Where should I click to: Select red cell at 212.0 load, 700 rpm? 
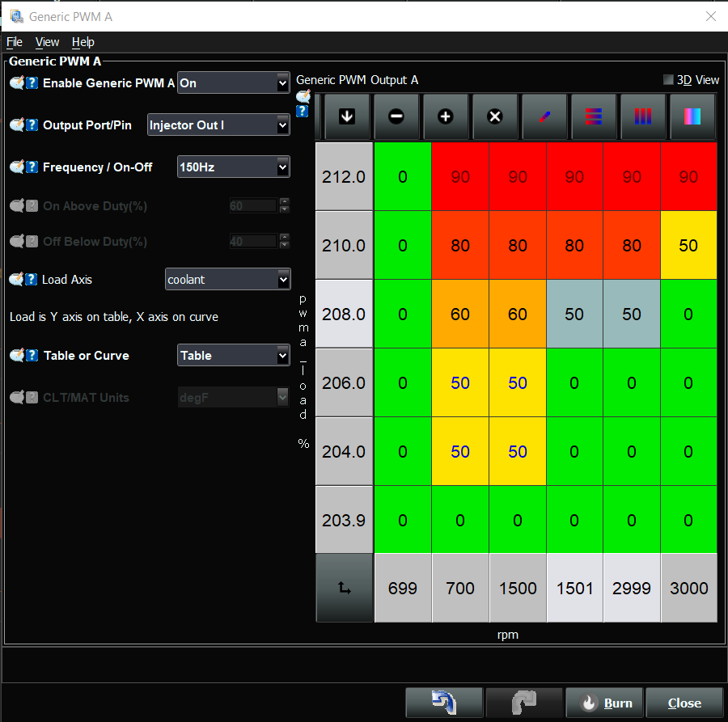point(460,176)
